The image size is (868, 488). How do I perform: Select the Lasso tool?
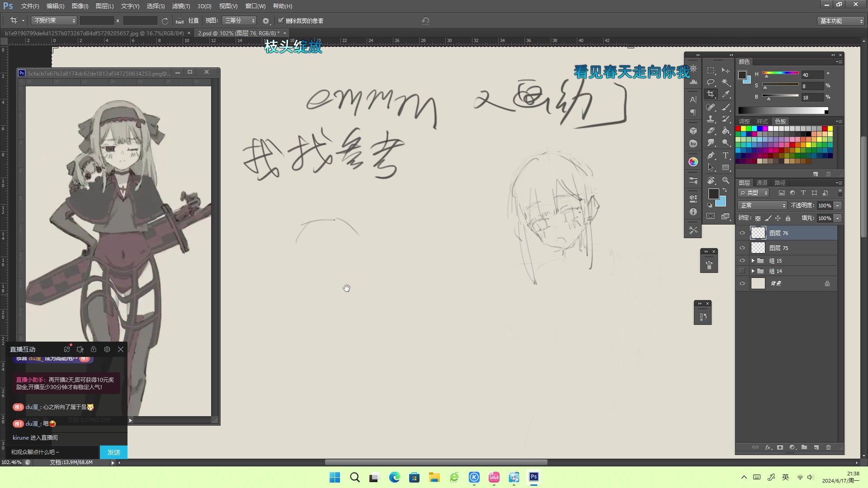711,82
